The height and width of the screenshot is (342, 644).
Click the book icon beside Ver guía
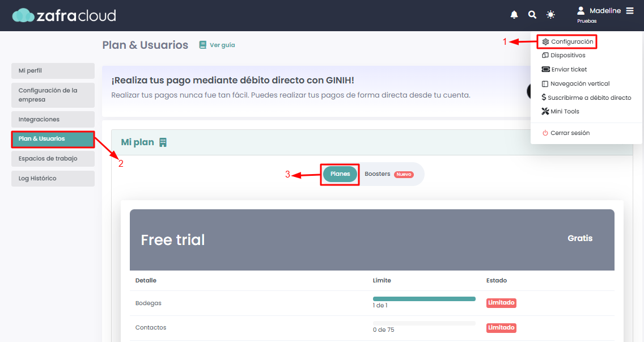pyautogui.click(x=202, y=45)
